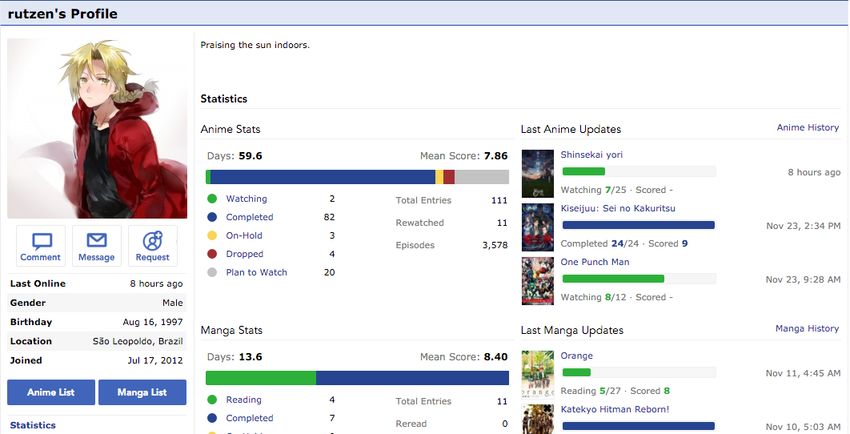Click the 'rutzen's Profile' page heading
The height and width of the screenshot is (434, 850).
(x=62, y=14)
